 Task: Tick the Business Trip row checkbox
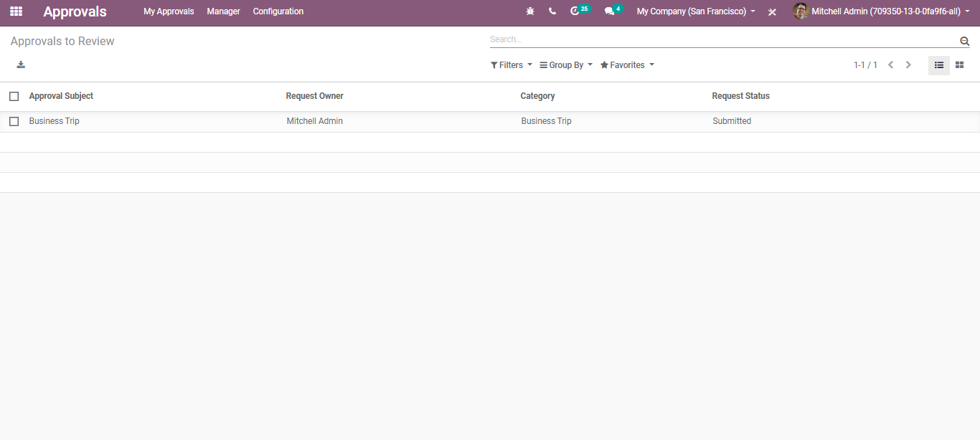click(x=14, y=121)
